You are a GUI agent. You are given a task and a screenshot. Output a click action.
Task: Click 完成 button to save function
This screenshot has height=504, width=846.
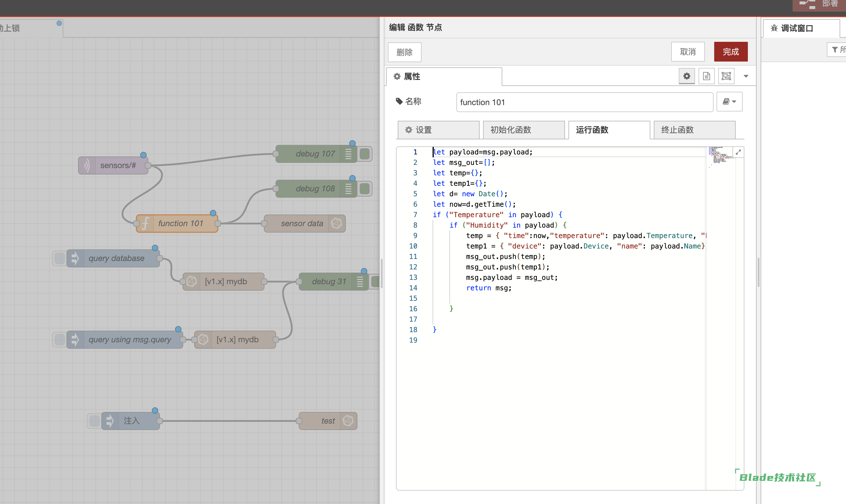point(731,52)
